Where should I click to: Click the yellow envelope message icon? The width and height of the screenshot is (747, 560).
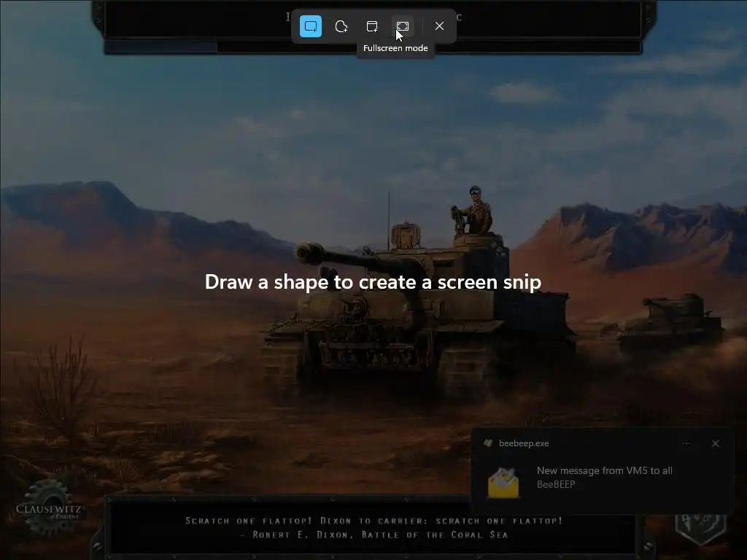click(x=503, y=483)
